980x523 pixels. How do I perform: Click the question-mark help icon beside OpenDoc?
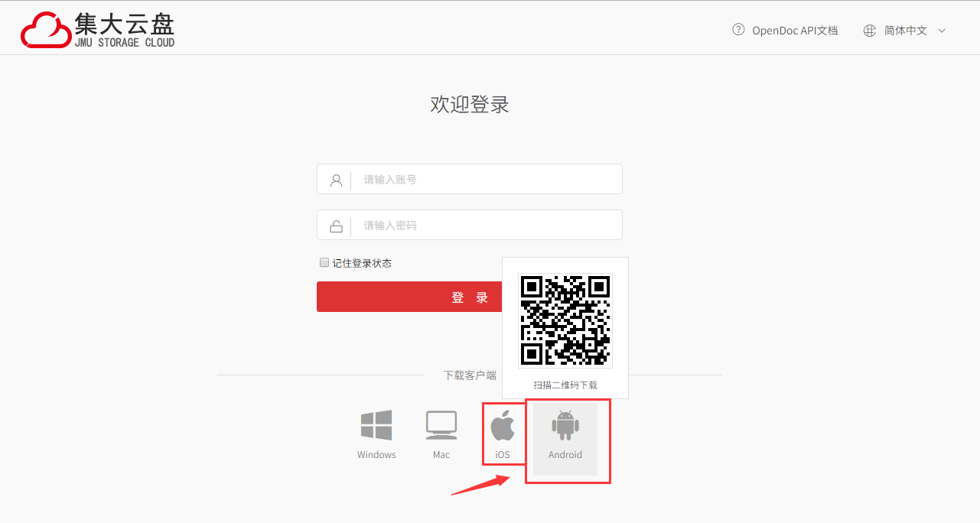[x=738, y=30]
